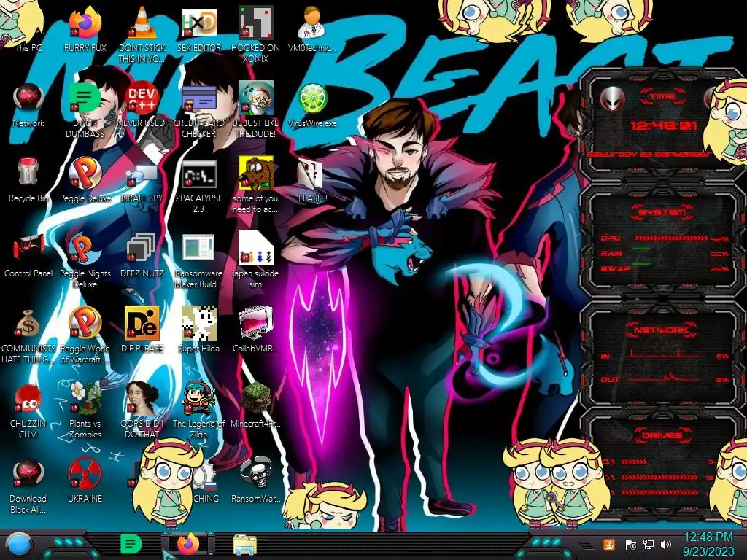Launch the Plants vs Zombies shortcut
The image size is (747, 560).
(85, 398)
